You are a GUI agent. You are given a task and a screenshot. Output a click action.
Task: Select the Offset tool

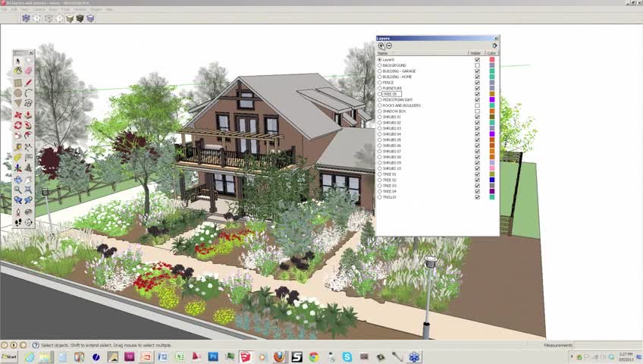point(28,135)
